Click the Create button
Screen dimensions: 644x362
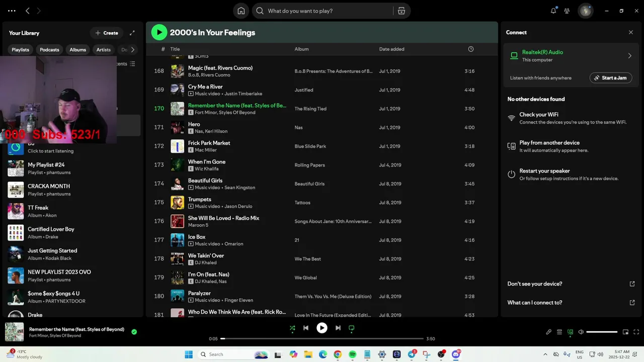pos(107,33)
